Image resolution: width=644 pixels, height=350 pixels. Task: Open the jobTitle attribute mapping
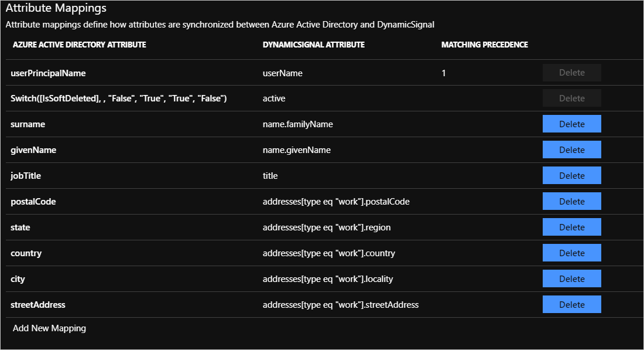coord(26,176)
